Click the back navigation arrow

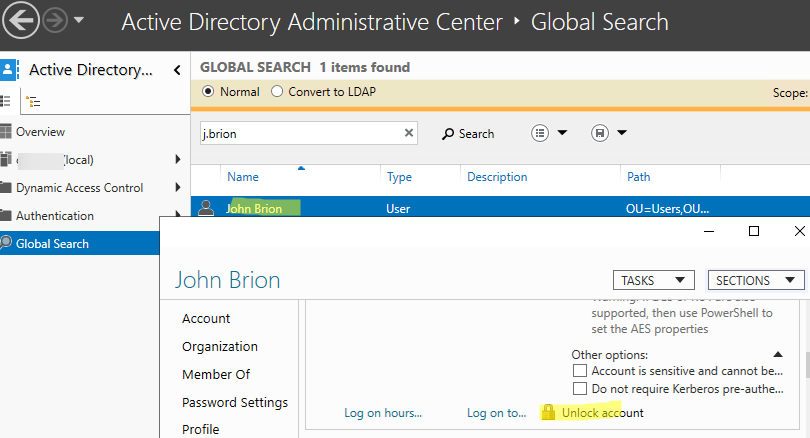(21, 21)
